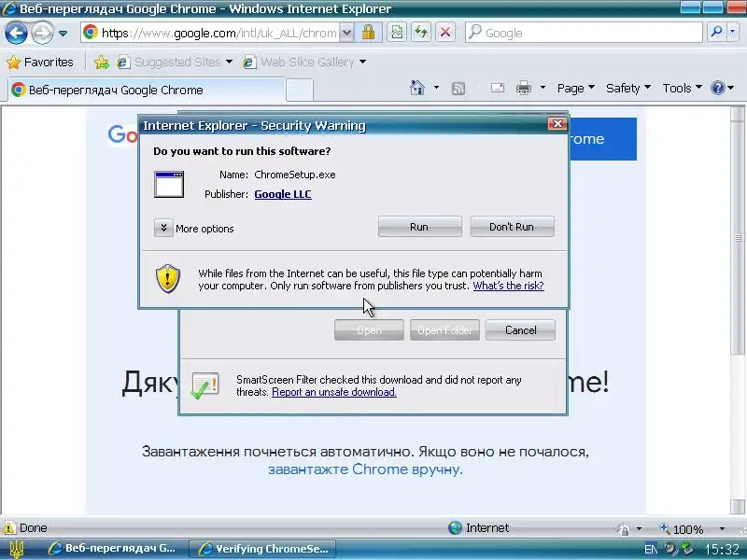Click the Chrome favicon in address bar
This screenshot has width=747, height=560.
point(90,33)
